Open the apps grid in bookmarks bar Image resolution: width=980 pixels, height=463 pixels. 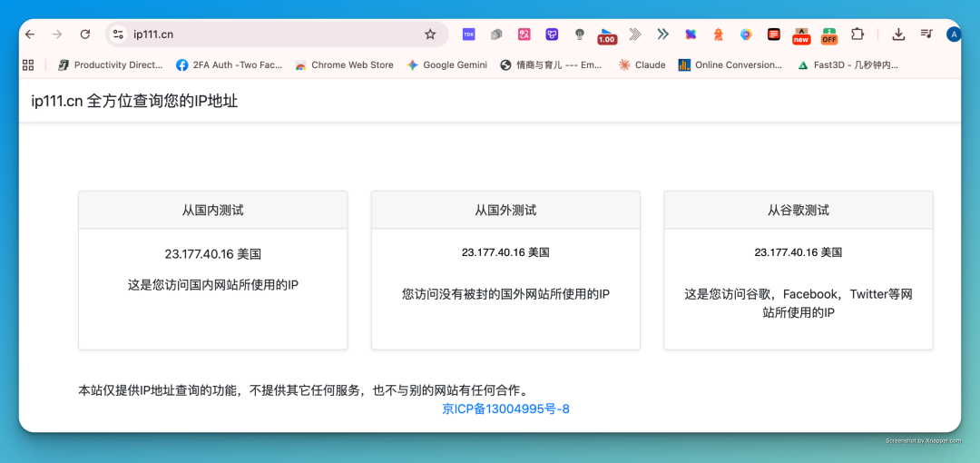[x=27, y=64]
